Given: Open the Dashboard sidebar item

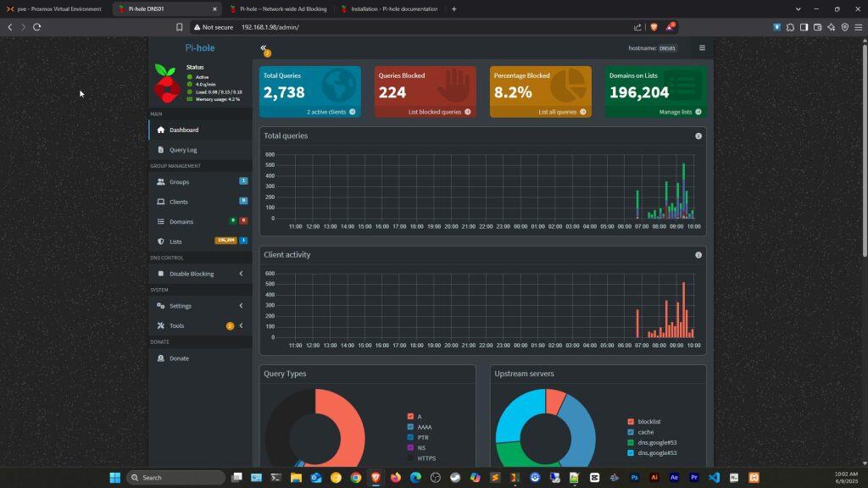Looking at the screenshot, I should pyautogui.click(x=200, y=130).
